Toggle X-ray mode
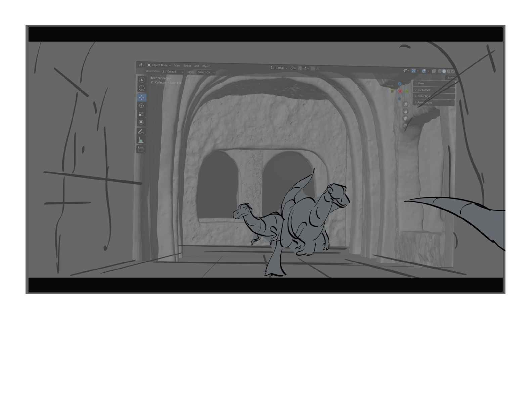 434,71
